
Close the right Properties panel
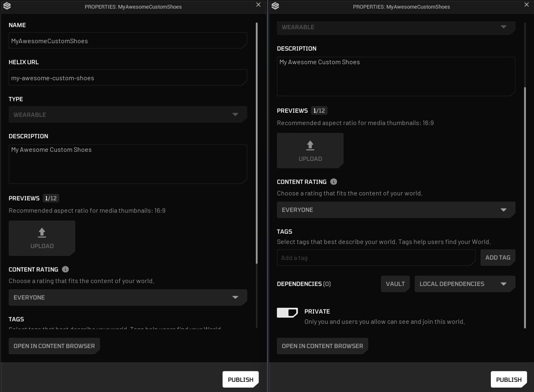526,5
